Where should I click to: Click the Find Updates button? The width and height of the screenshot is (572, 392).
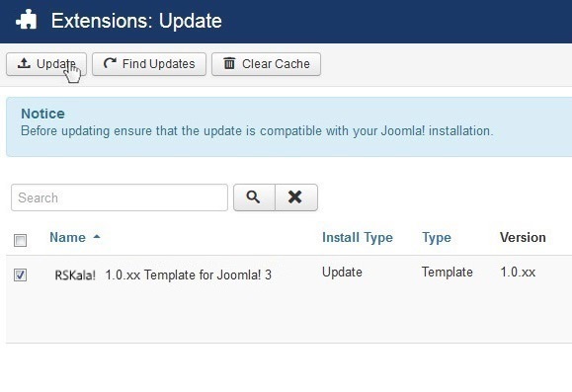149,64
